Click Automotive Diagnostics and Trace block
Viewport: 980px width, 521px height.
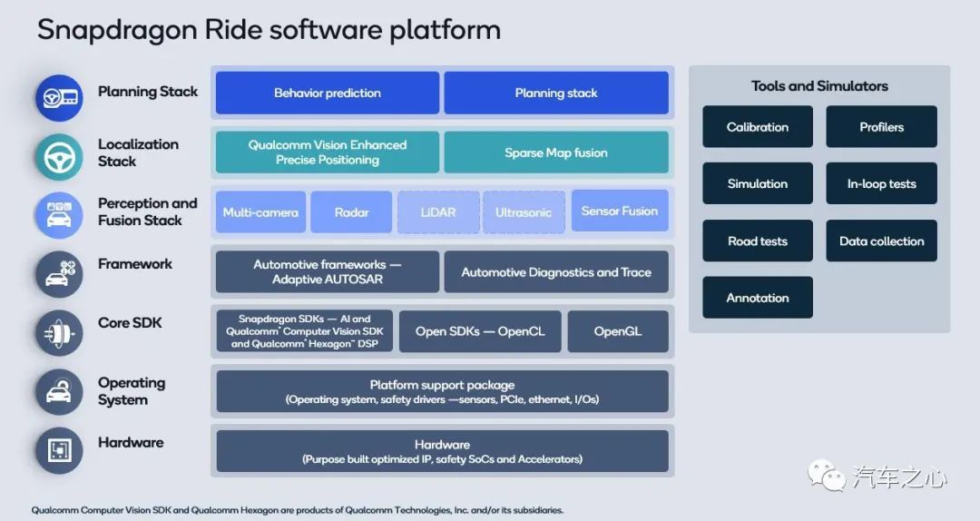(x=556, y=271)
